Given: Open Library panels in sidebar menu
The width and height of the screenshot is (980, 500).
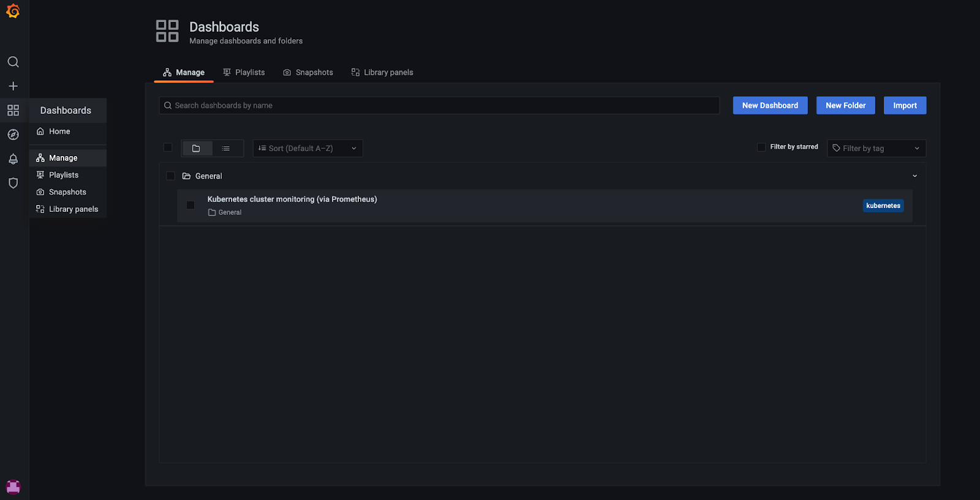Looking at the screenshot, I should (73, 209).
